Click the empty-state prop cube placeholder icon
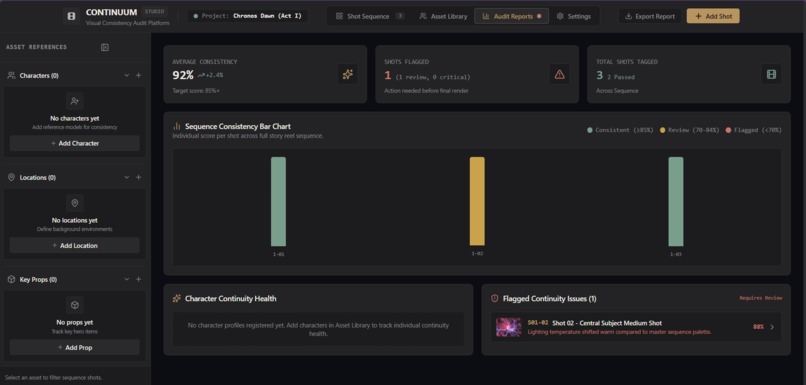The height and width of the screenshot is (385, 806). tap(75, 305)
